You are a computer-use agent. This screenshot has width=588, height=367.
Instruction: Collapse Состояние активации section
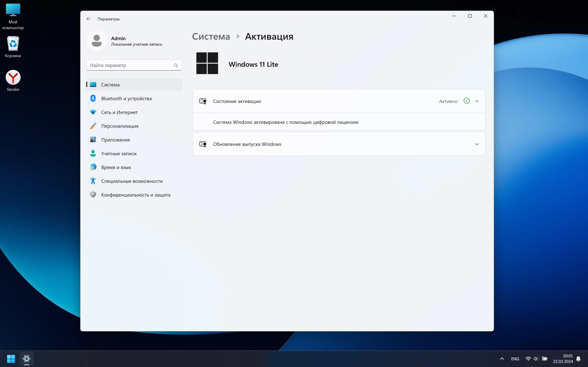[477, 101]
